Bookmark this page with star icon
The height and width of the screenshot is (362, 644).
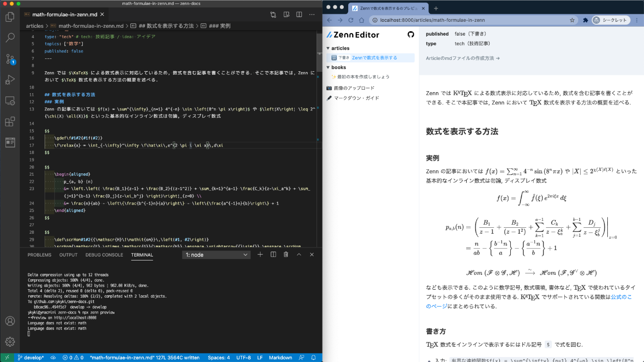572,20
